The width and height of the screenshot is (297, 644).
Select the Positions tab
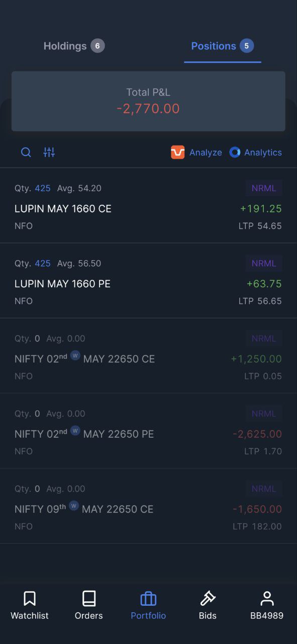tap(223, 46)
